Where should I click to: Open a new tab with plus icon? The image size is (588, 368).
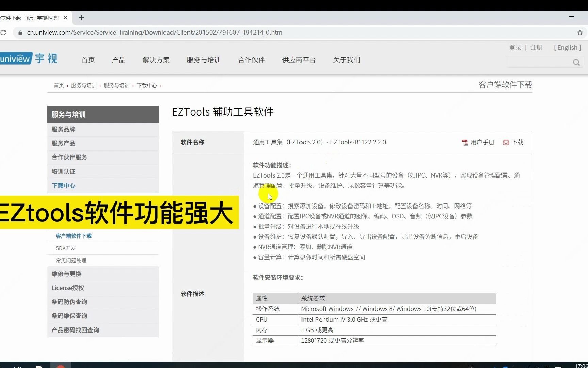pyautogui.click(x=81, y=18)
